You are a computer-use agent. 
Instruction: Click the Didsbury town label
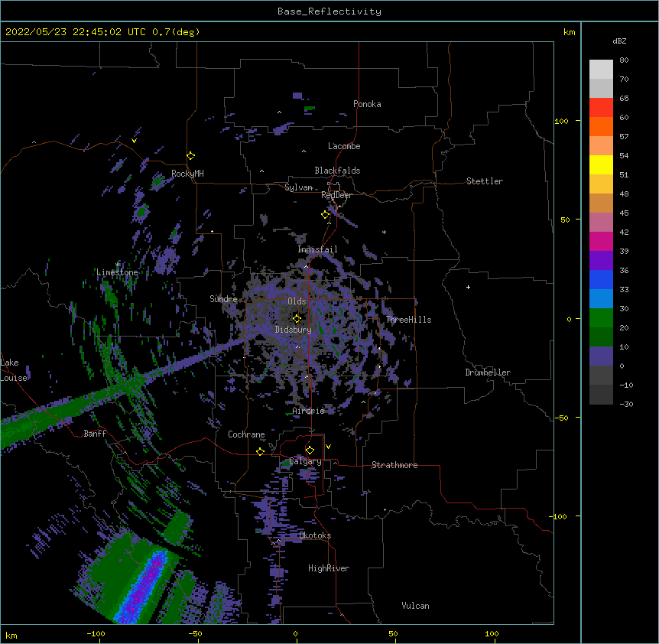pos(294,330)
